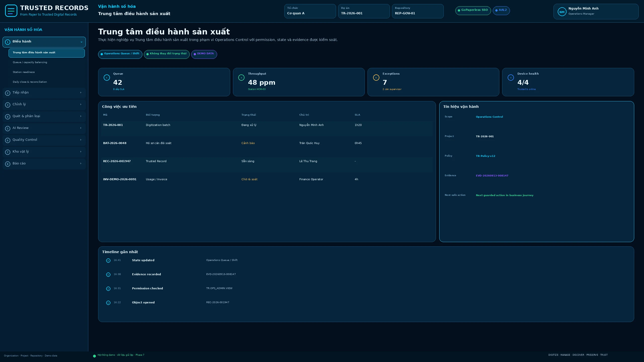Expand the Kho vật lý chevron
Screen dimensions: 644x362
click(81, 152)
